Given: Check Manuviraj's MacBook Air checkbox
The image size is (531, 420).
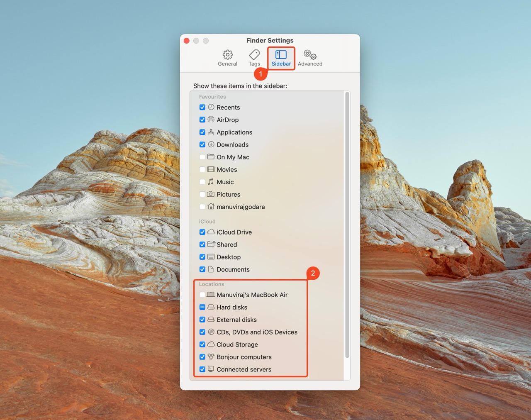Looking at the screenshot, I should pos(202,295).
